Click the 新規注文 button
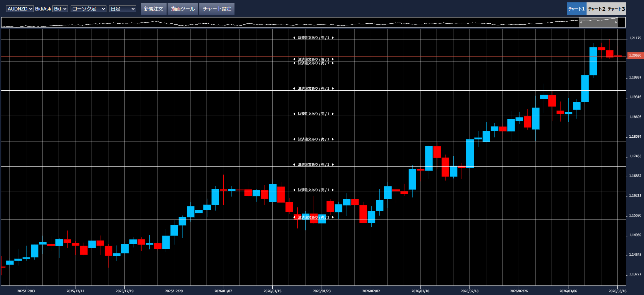Viewport: 644px width, 295px height. click(153, 9)
